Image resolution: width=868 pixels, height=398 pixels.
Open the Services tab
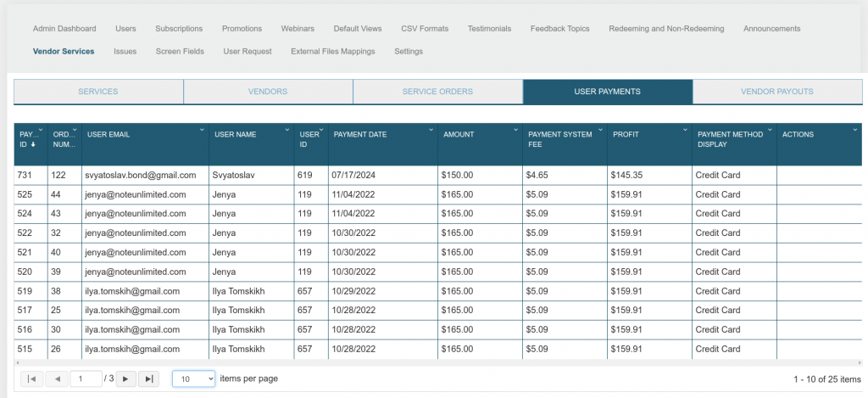click(x=98, y=92)
